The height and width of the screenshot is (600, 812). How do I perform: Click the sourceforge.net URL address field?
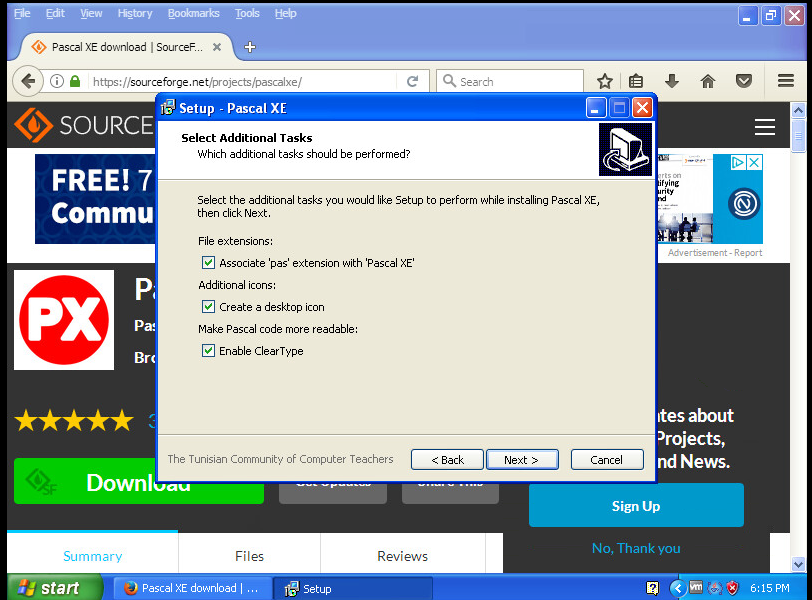[243, 82]
